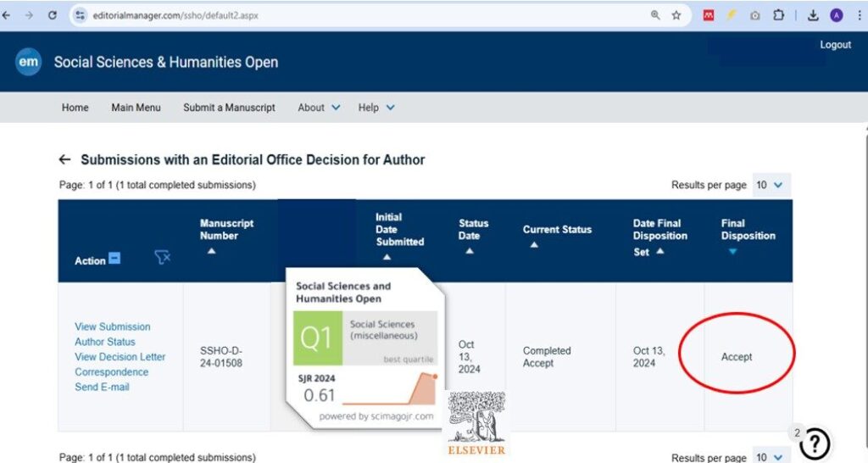Open Submit a Manuscript menu item
This screenshot has width=868, height=463.
pyautogui.click(x=229, y=108)
